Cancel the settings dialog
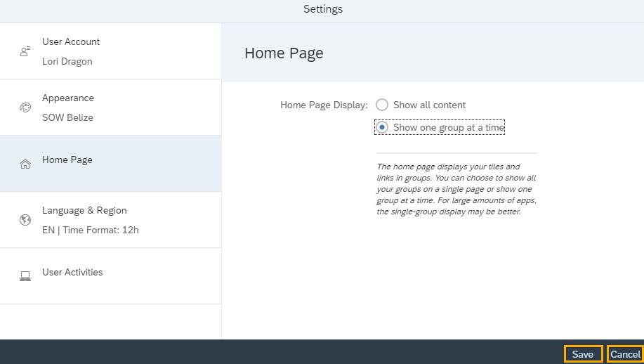 (624, 354)
